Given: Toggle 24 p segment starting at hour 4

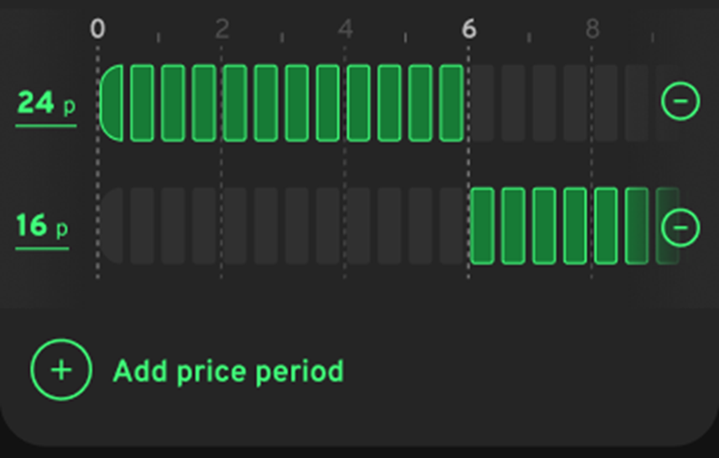Looking at the screenshot, I should coord(359,103).
